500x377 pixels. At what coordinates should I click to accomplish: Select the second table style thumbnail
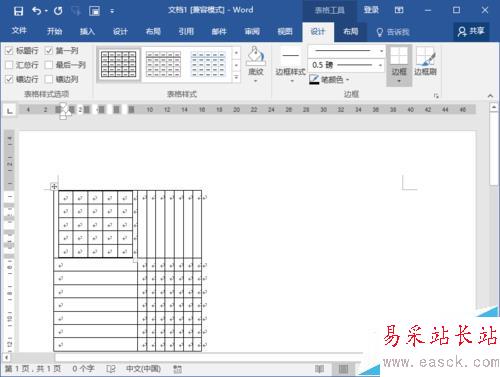pyautogui.click(x=163, y=64)
